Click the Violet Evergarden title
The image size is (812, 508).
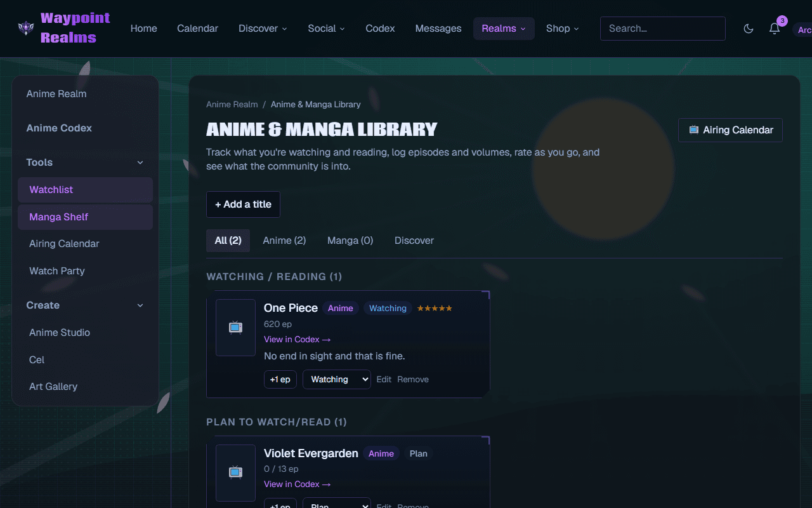[x=311, y=453]
